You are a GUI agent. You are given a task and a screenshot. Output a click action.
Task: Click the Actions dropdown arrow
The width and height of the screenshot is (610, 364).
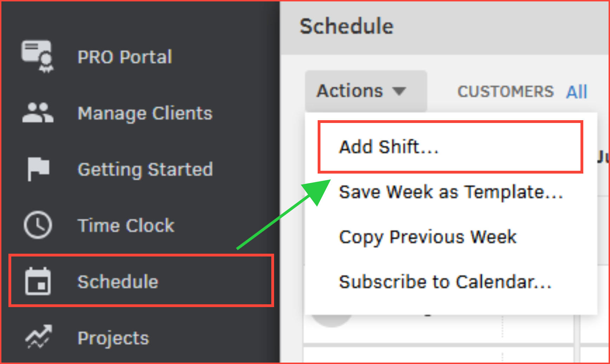399,91
